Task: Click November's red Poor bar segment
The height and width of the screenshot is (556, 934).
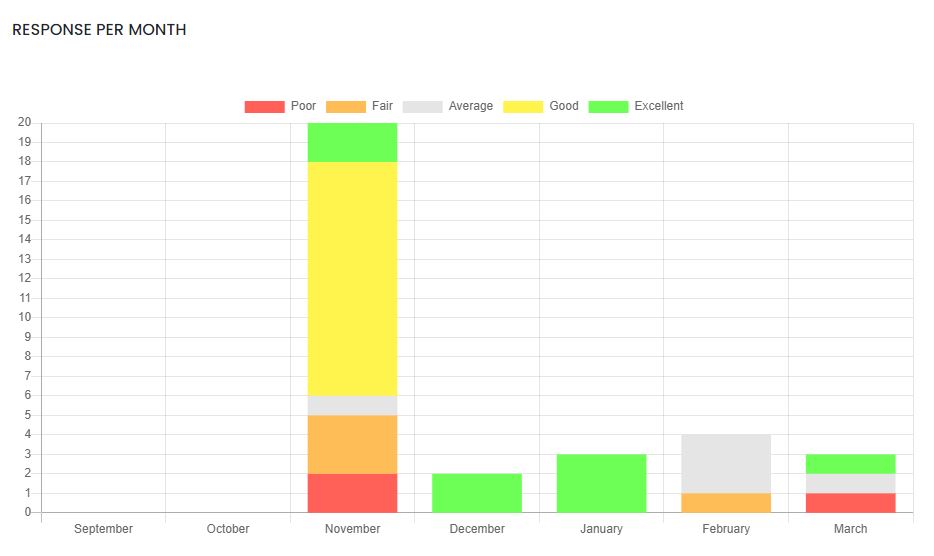Action: point(352,493)
